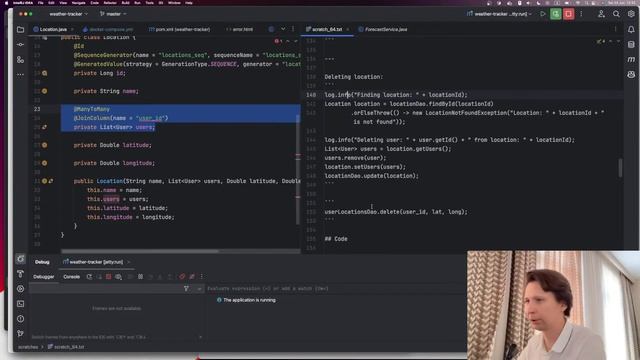Click the Evaluate expression input field
This screenshot has width=640, height=360.
point(335,289)
